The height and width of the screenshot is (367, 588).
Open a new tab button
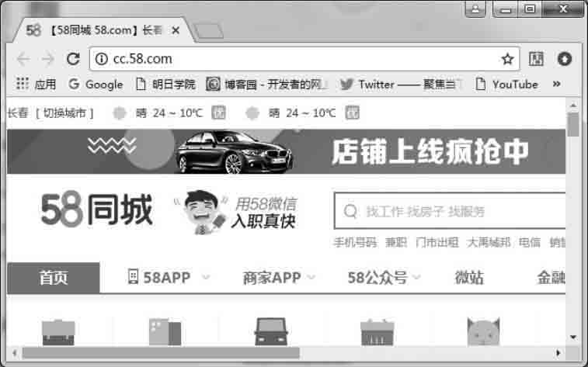tap(208, 31)
